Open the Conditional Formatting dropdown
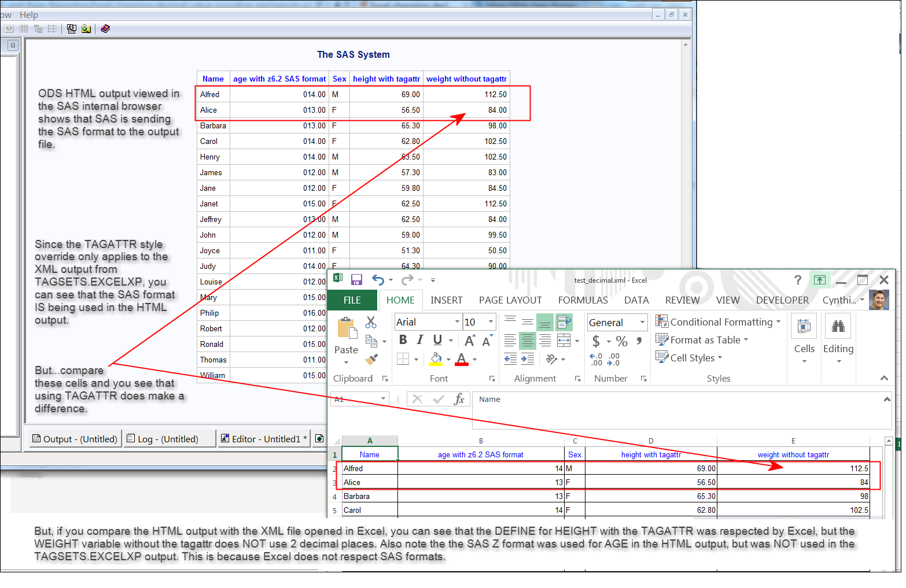This screenshot has height=588, width=906. tap(718, 322)
